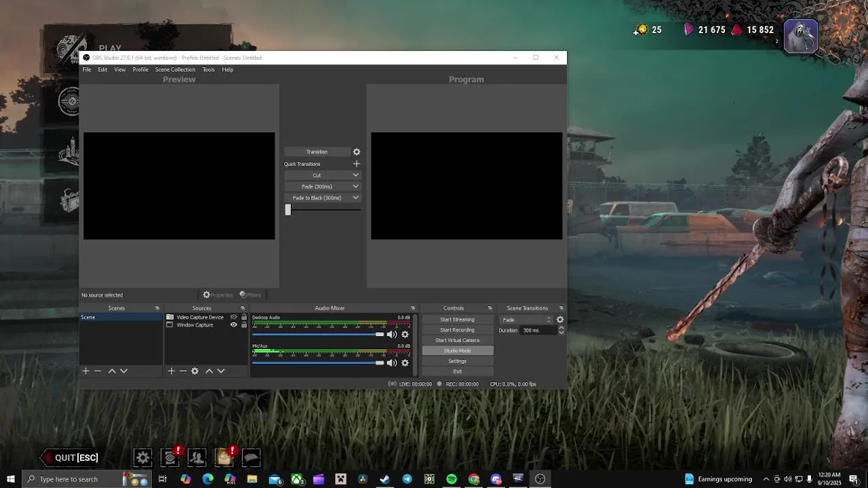The image size is (868, 488).
Task: Open transition settings gear beside Transition button
Action: (x=357, y=152)
